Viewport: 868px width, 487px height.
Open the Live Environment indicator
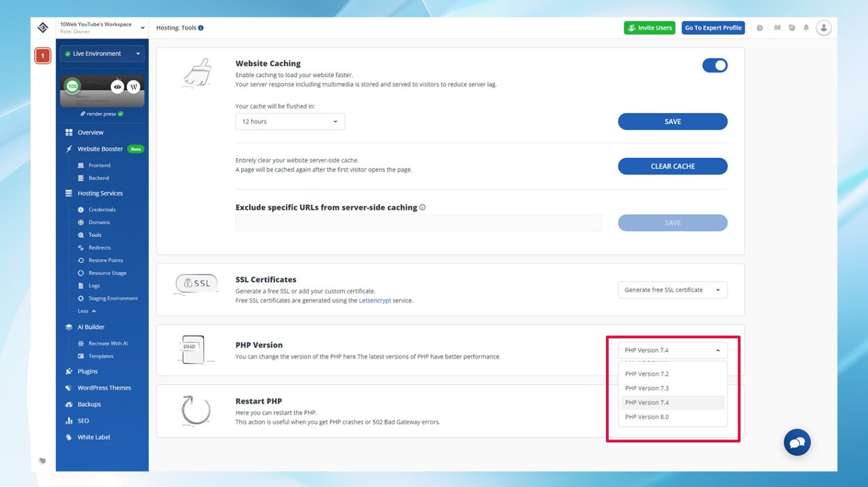coord(102,53)
